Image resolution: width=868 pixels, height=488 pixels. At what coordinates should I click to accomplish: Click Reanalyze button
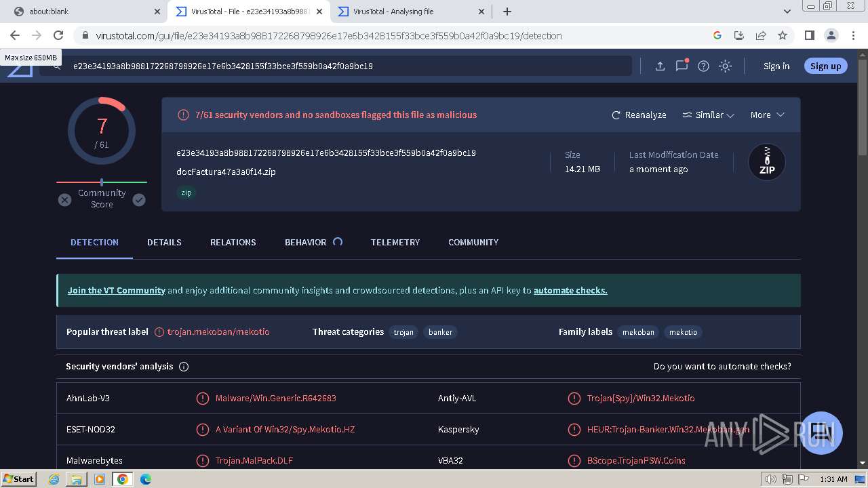[x=639, y=115]
